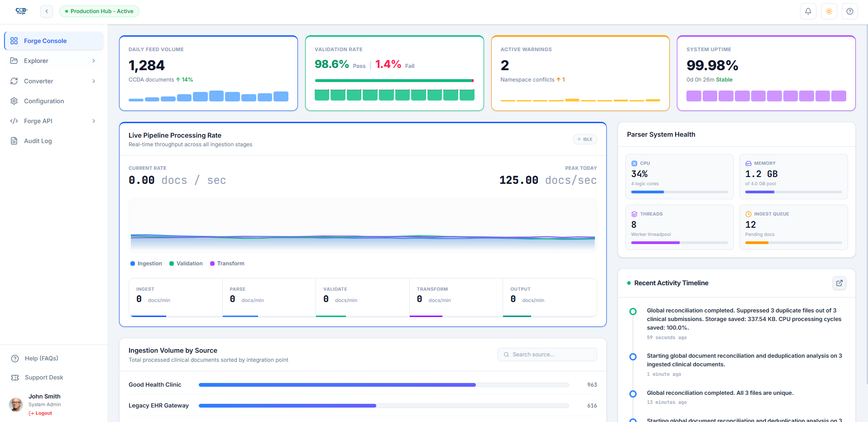The height and width of the screenshot is (422, 868).
Task: Expand the Explorer submenu chevron
Action: (x=94, y=61)
